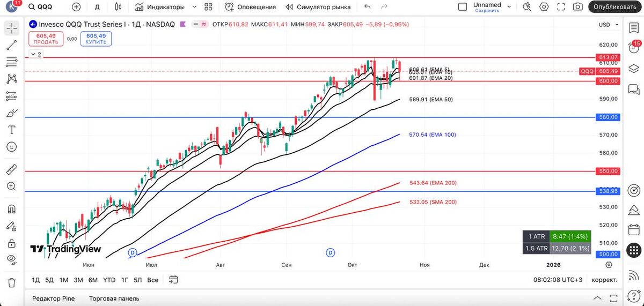Open the chart patterns tool
Screen dimensions: 644x306
click(x=11, y=79)
